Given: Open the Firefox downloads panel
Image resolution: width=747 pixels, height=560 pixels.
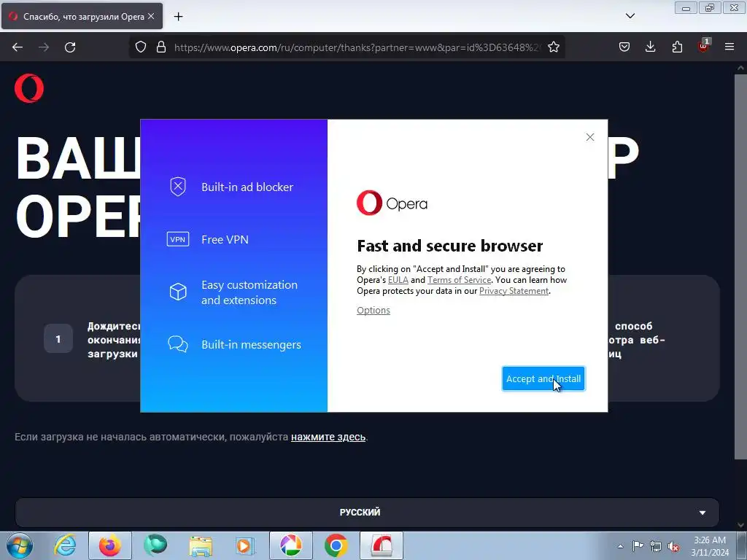Looking at the screenshot, I should pyautogui.click(x=650, y=47).
